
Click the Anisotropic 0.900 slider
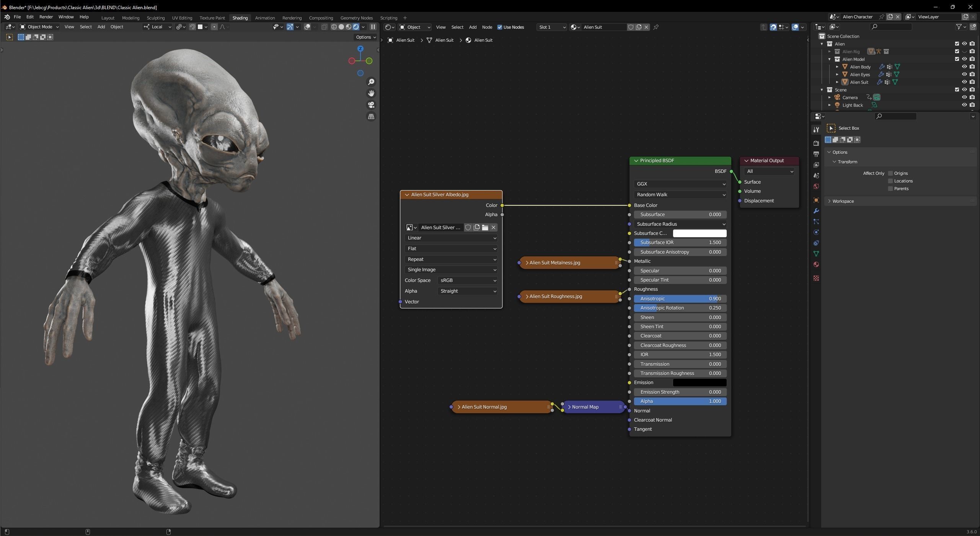[680, 299]
